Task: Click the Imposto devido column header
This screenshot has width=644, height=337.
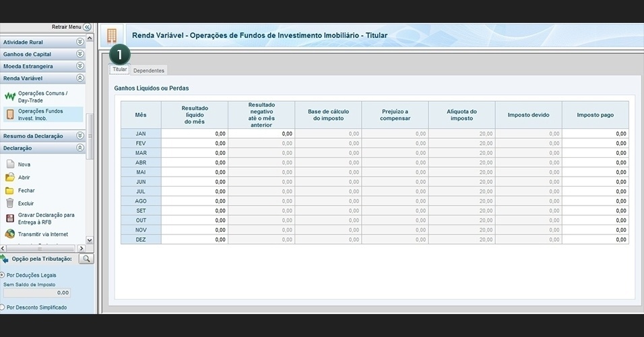Action: click(529, 115)
